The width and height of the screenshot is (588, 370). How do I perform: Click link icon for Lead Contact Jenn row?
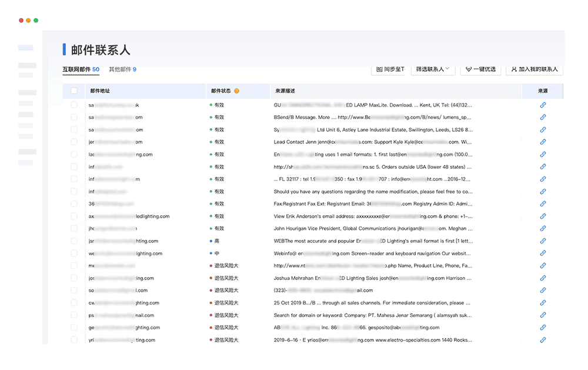pos(543,142)
